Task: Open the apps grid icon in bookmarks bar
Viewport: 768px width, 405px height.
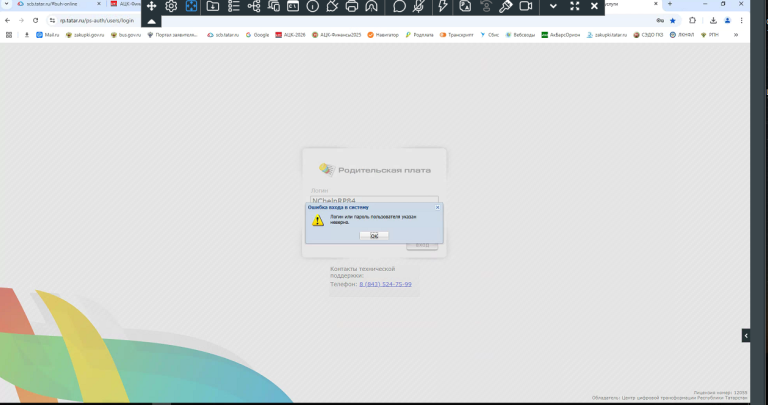Action: 9,35
